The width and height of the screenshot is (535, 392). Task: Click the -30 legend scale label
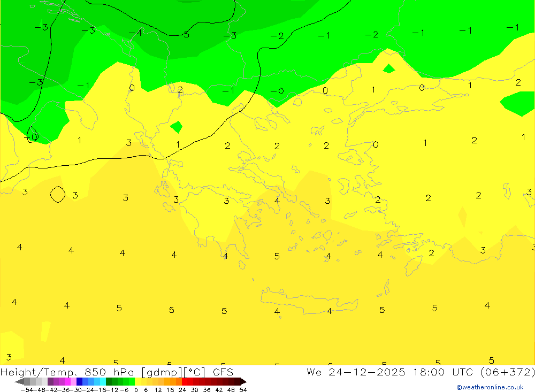coord(76,390)
